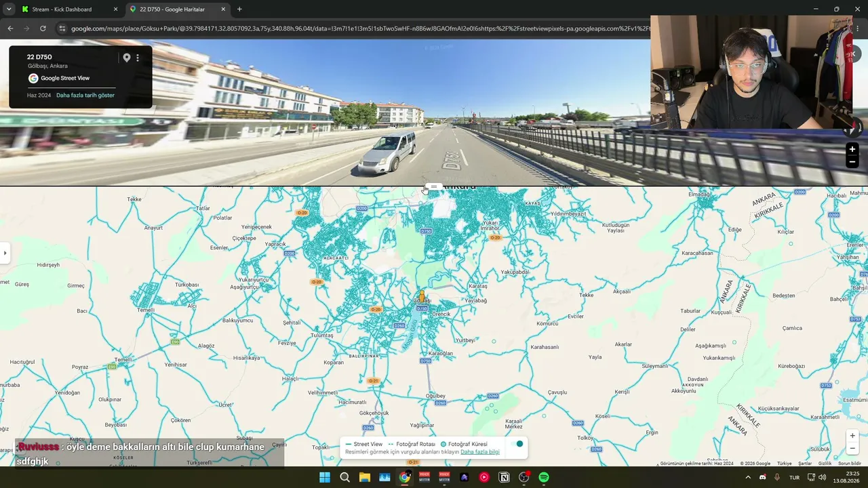Click the 'Kutludüğün Yaylası' map label
The width and height of the screenshot is (868, 488).
(616, 227)
